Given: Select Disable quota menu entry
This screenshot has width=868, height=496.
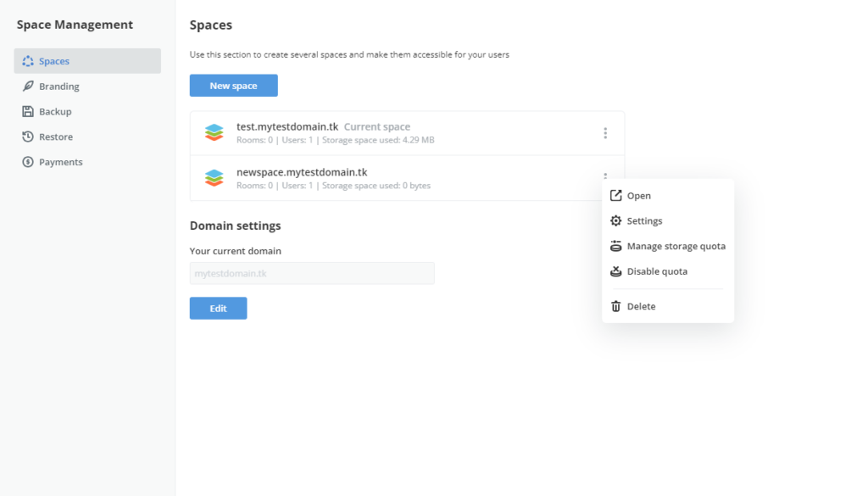Looking at the screenshot, I should pos(657,272).
